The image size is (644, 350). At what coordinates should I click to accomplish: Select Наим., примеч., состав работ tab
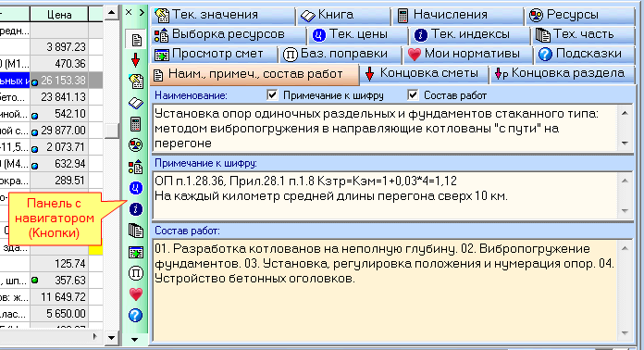[254, 74]
